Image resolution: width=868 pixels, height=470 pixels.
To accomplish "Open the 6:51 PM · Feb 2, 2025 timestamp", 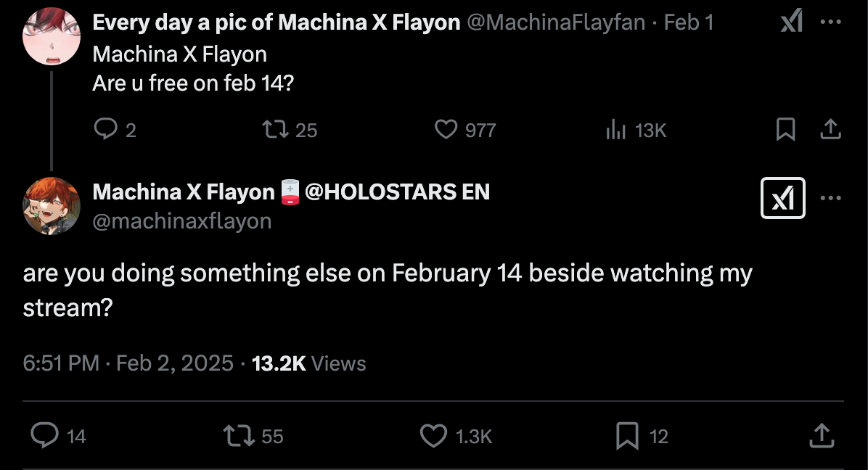I will pyautogui.click(x=128, y=363).
